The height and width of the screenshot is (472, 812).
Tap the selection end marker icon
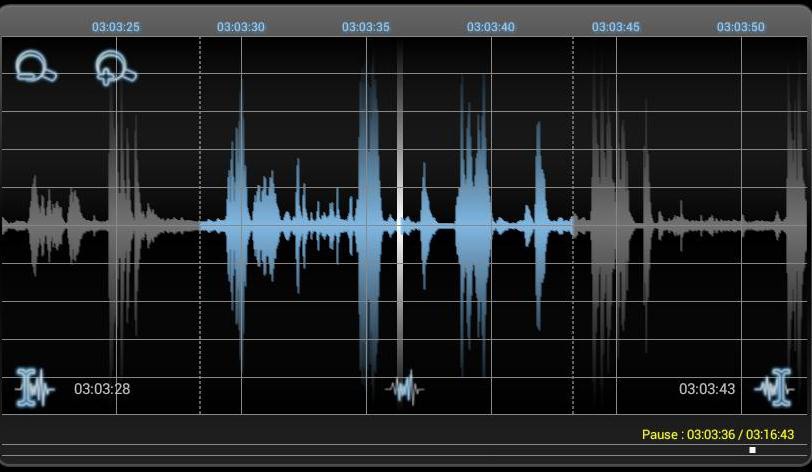coord(775,388)
